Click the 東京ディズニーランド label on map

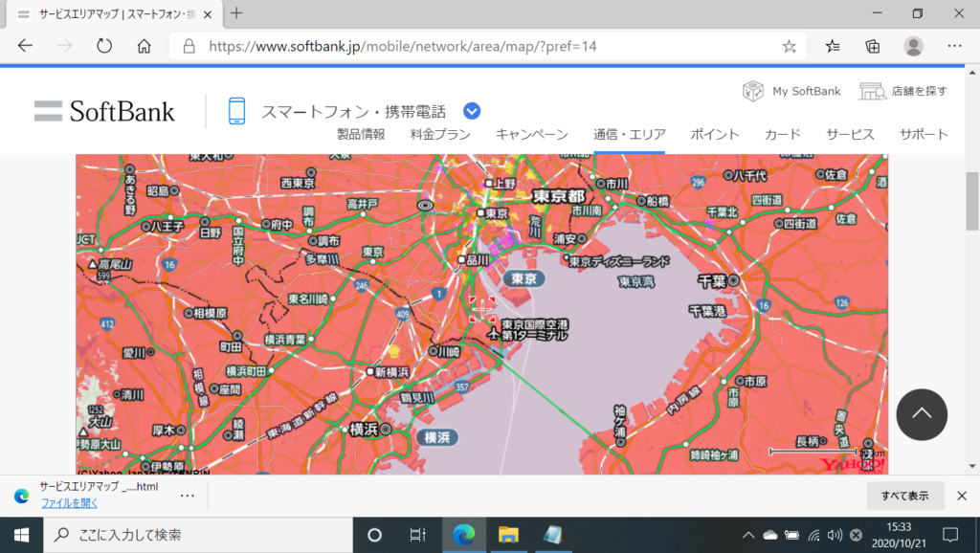(619, 261)
